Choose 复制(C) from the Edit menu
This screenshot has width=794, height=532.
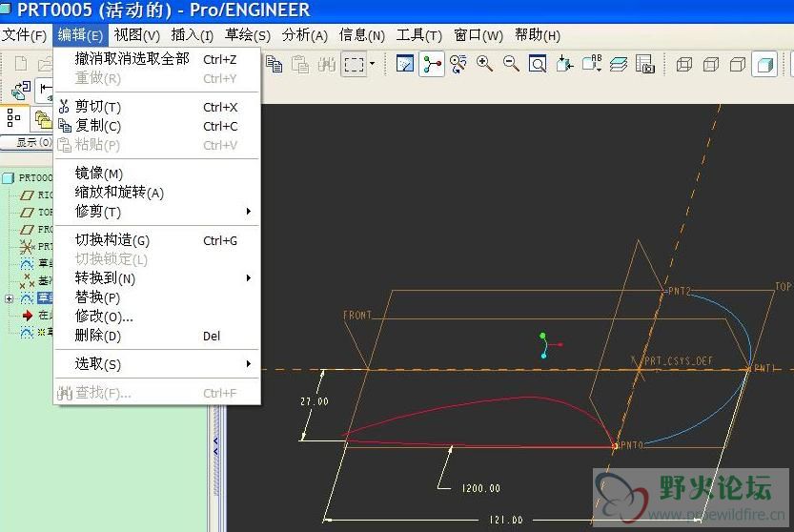[x=157, y=126]
